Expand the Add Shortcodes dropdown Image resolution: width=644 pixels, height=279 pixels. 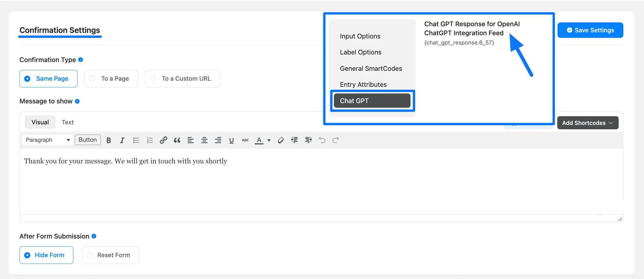pos(588,123)
